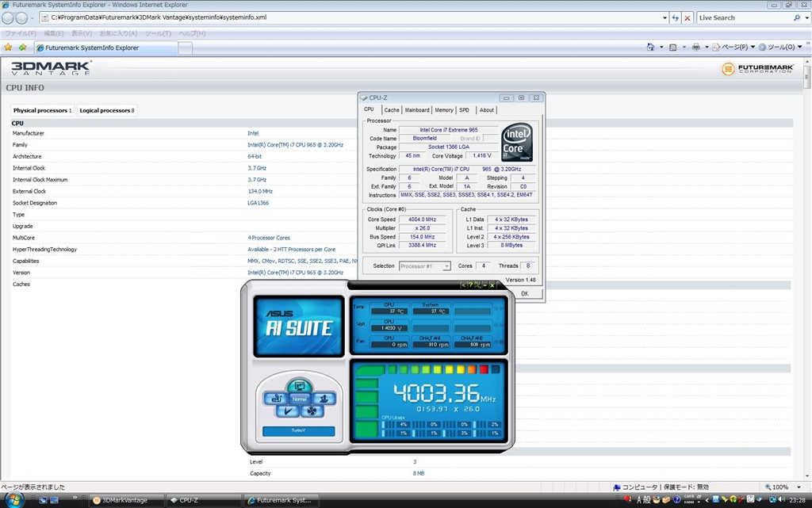Select the CPU tab in CPU-Z

point(369,109)
